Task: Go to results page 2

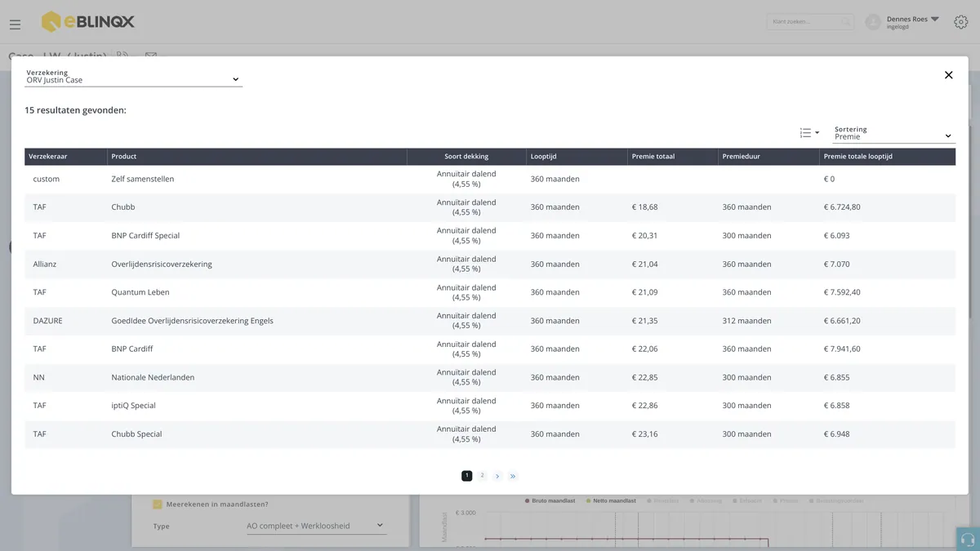Action: click(x=482, y=476)
